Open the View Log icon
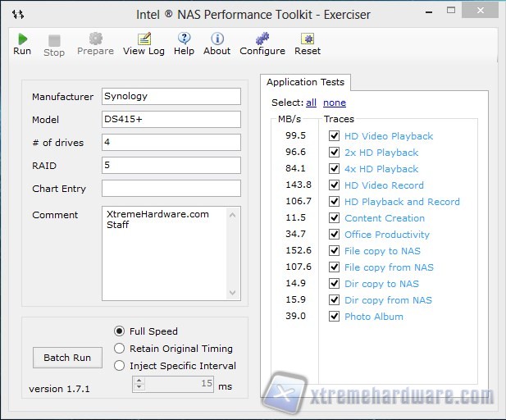Viewport: 506px width, 420px height. (144, 39)
